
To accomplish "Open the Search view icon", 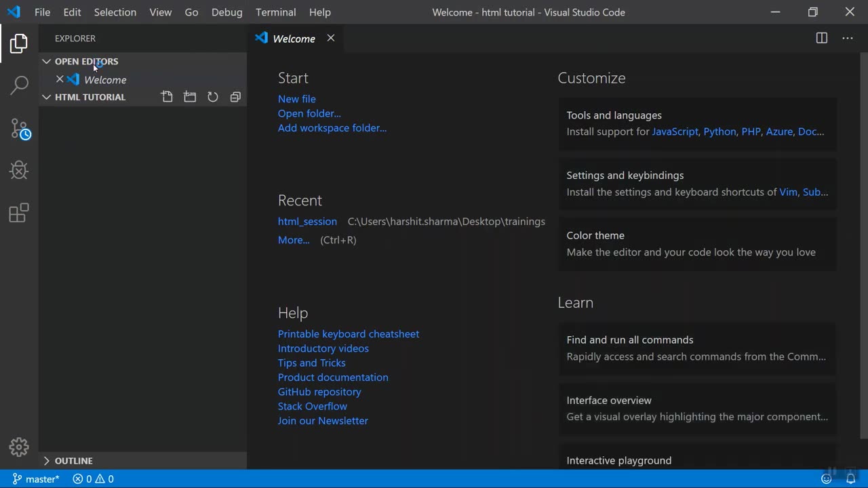I will click(x=19, y=85).
